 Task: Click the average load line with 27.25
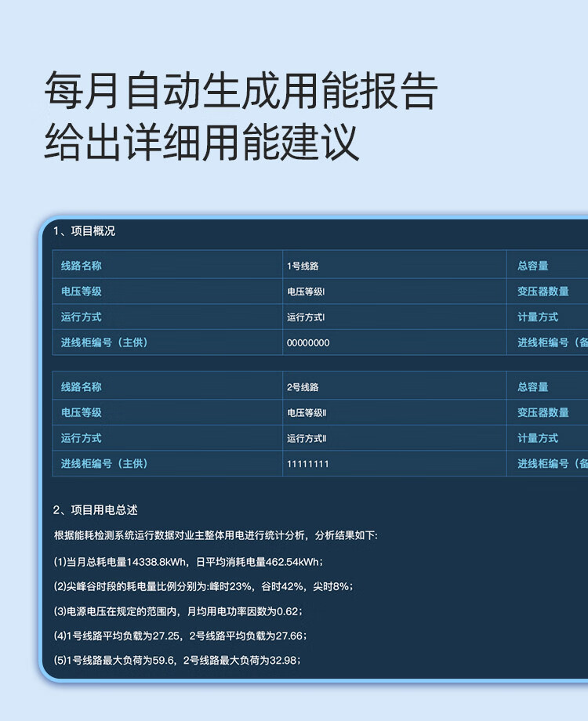click(180, 636)
